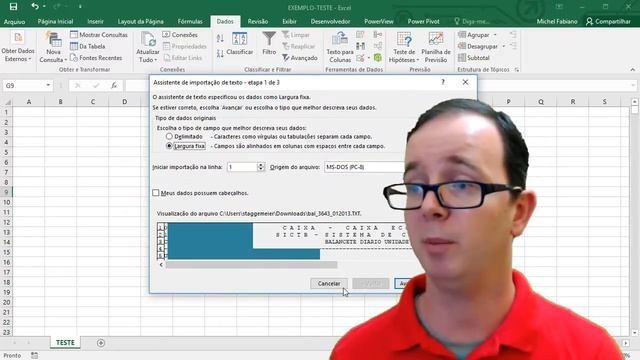Switch to the Inserir tab
This screenshot has width=640, height=360.
[95, 21]
